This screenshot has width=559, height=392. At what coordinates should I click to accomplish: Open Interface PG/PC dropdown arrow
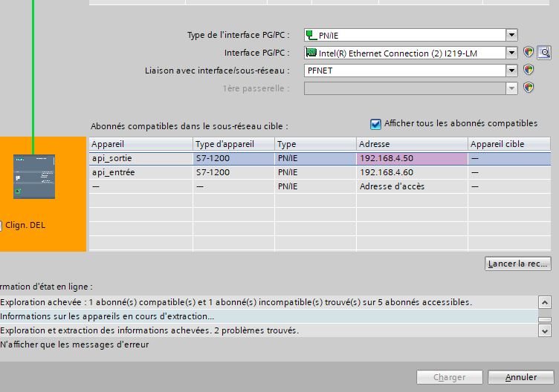[511, 53]
